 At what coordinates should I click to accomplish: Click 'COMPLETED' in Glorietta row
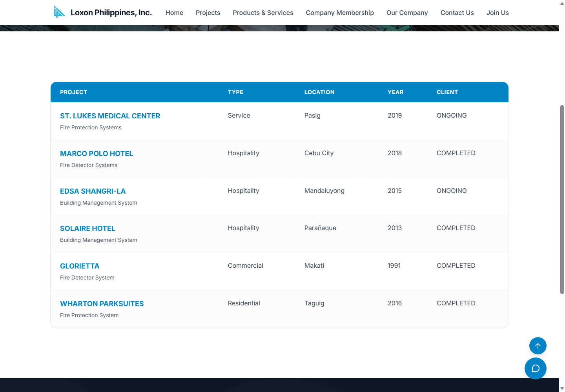456,265
